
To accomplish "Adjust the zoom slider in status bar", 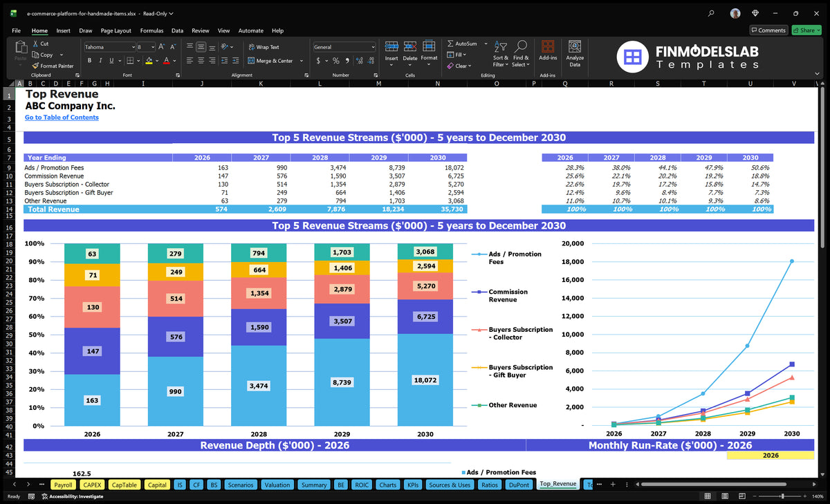I will tap(782, 496).
